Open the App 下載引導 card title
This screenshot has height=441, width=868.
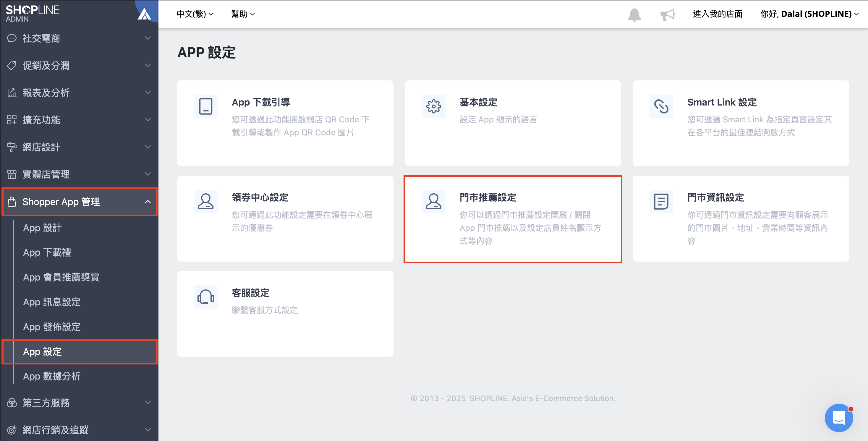261,102
